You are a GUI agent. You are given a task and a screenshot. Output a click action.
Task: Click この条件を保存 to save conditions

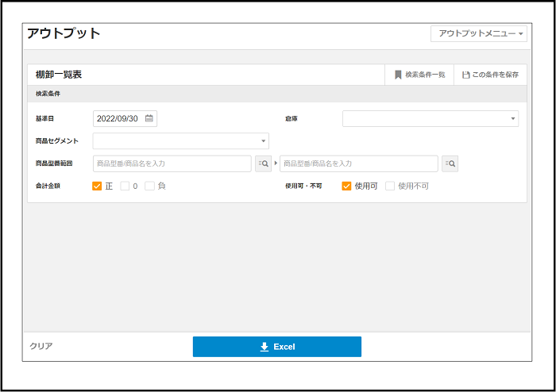[x=490, y=75]
